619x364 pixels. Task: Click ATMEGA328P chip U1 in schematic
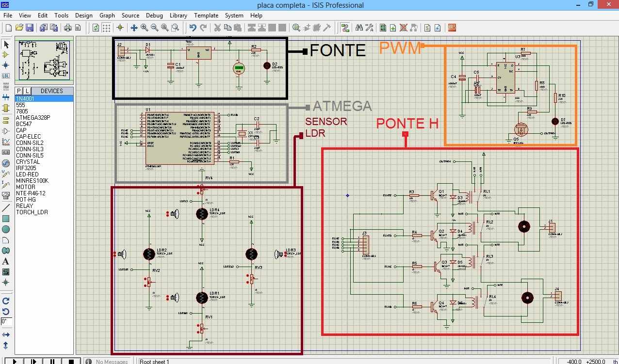[x=179, y=138]
